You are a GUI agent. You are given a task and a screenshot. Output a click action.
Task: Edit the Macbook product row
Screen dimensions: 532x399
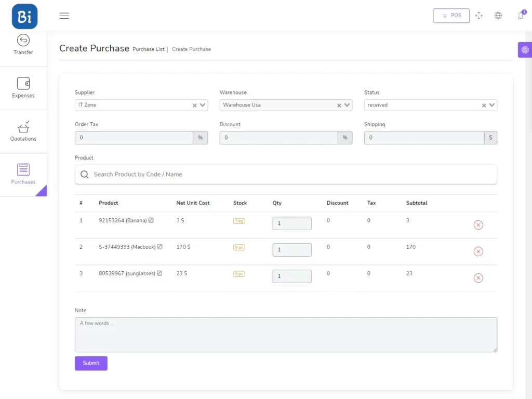(160, 247)
